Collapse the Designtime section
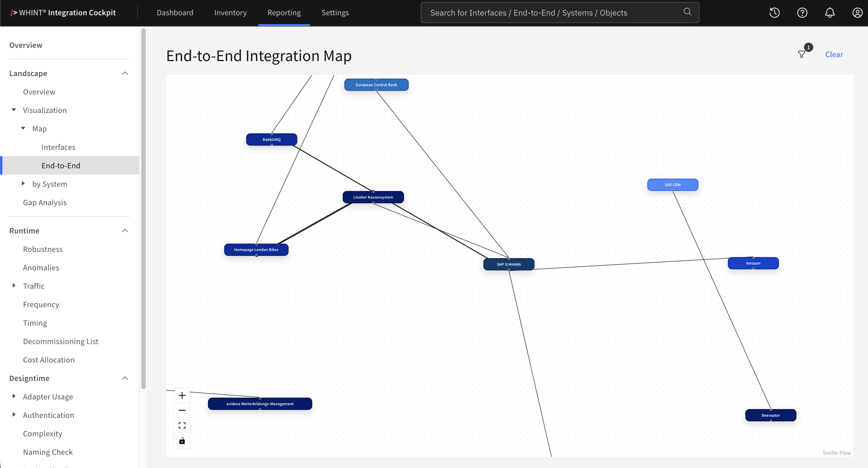The width and height of the screenshot is (868, 468). (x=125, y=378)
